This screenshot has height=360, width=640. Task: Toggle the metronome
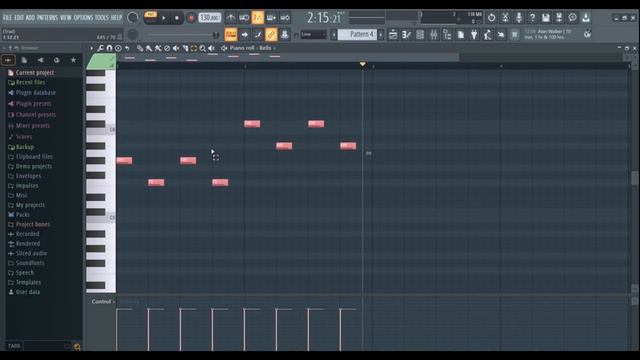point(231,18)
